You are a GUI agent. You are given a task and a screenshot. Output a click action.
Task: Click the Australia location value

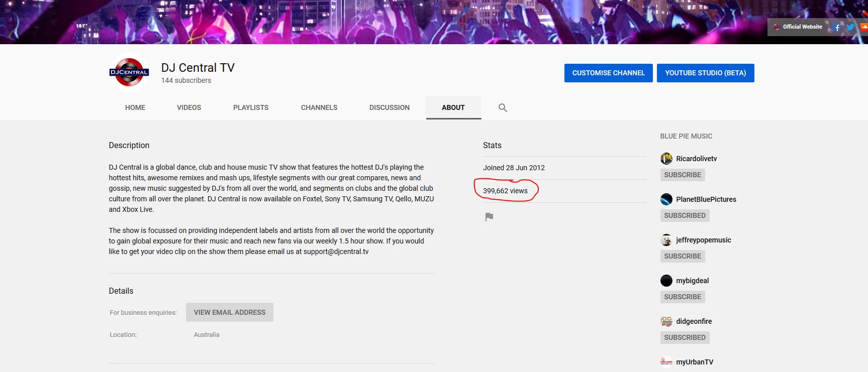coord(207,334)
